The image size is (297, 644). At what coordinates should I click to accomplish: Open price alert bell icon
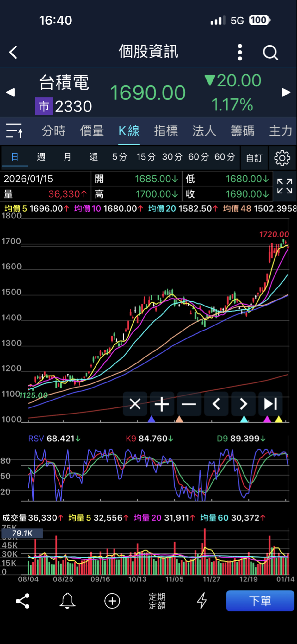click(x=67, y=601)
